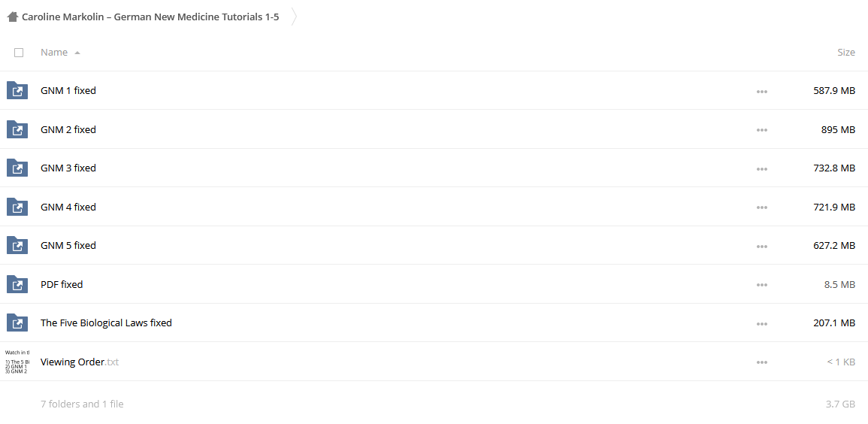Open the breadcrumb folder title Caroline Markolin
Screen dimensions: 868x424
[x=150, y=17]
